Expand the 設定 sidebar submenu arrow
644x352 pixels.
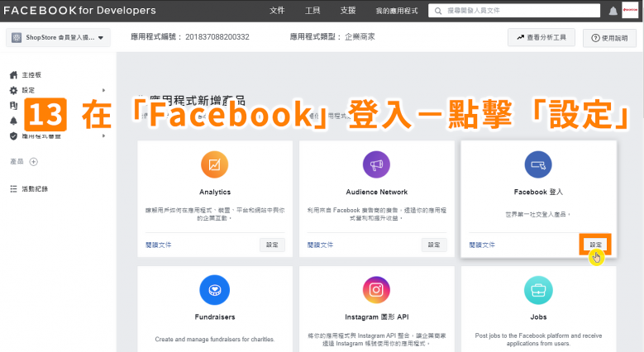(x=104, y=90)
